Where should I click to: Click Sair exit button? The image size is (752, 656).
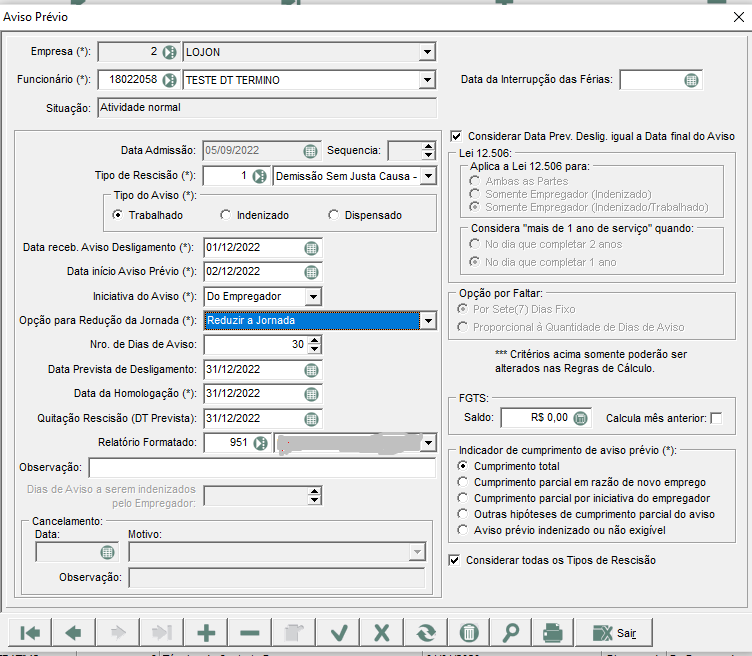point(614,633)
